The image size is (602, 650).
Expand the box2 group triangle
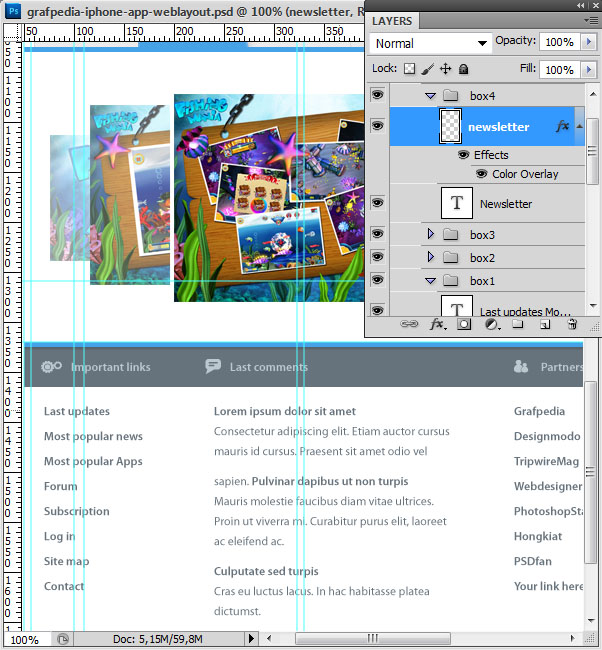(431, 257)
